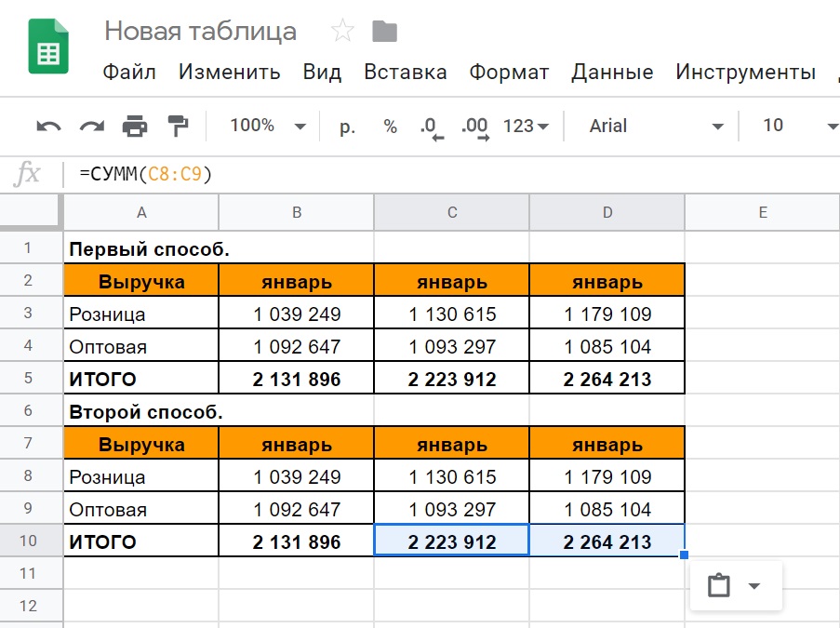This screenshot has height=628, width=840.
Task: Click value 1 085 104 in row 9
Action: [x=607, y=510]
